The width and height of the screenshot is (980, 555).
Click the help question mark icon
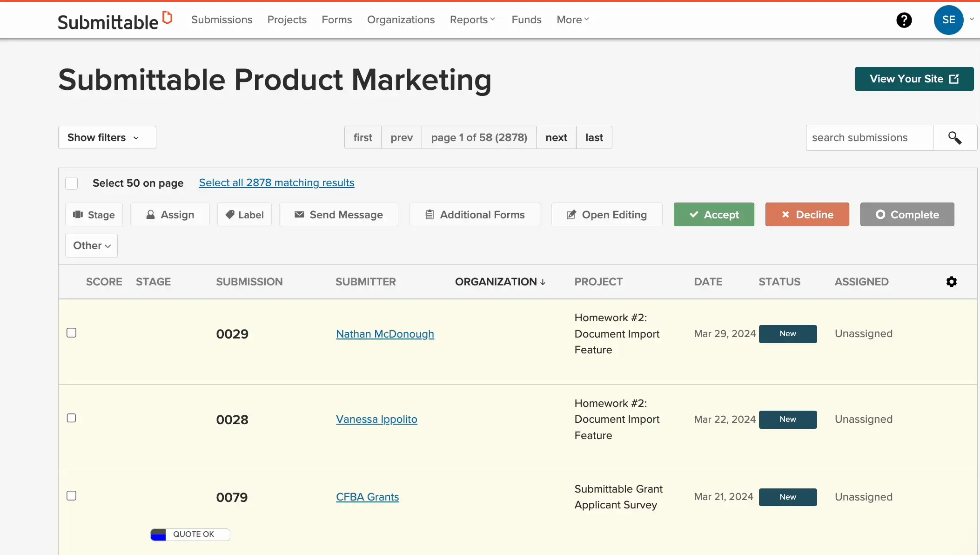904,20
